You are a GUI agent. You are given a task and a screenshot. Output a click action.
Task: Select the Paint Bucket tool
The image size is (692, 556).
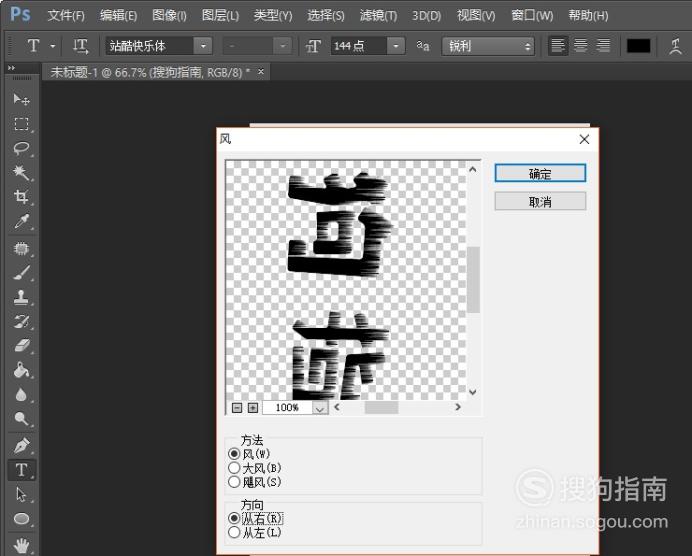[x=21, y=370]
